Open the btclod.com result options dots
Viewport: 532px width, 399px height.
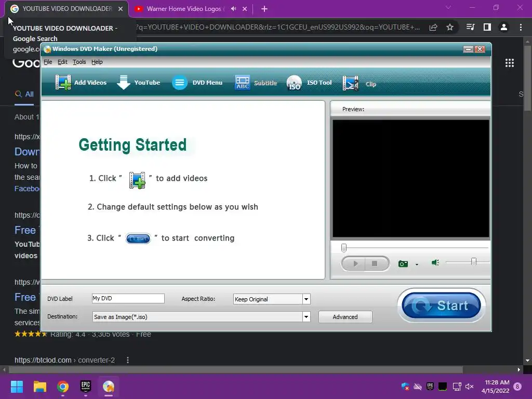(128, 360)
